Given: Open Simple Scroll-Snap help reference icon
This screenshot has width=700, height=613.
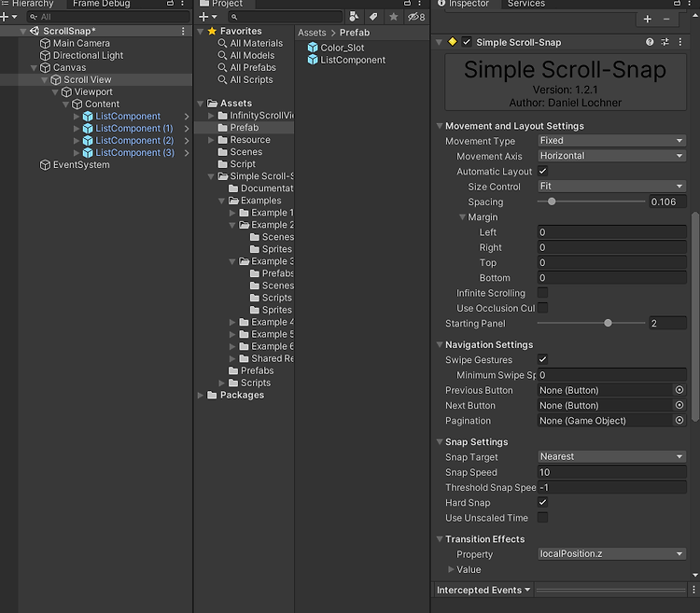Looking at the screenshot, I should pos(650,42).
